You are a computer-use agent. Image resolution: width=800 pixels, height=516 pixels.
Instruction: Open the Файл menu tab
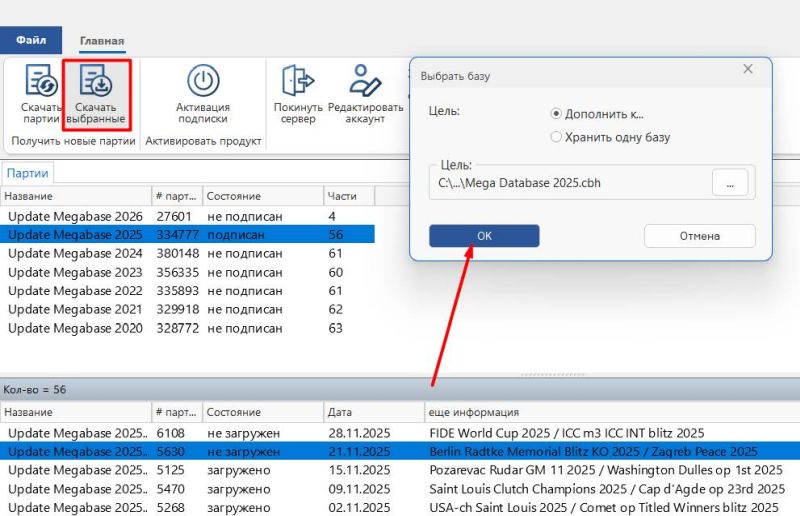point(31,40)
